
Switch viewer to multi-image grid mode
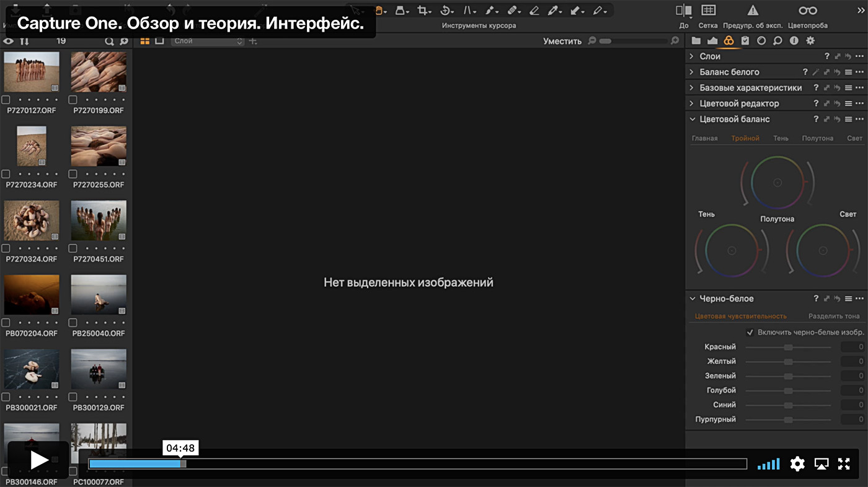click(x=145, y=41)
